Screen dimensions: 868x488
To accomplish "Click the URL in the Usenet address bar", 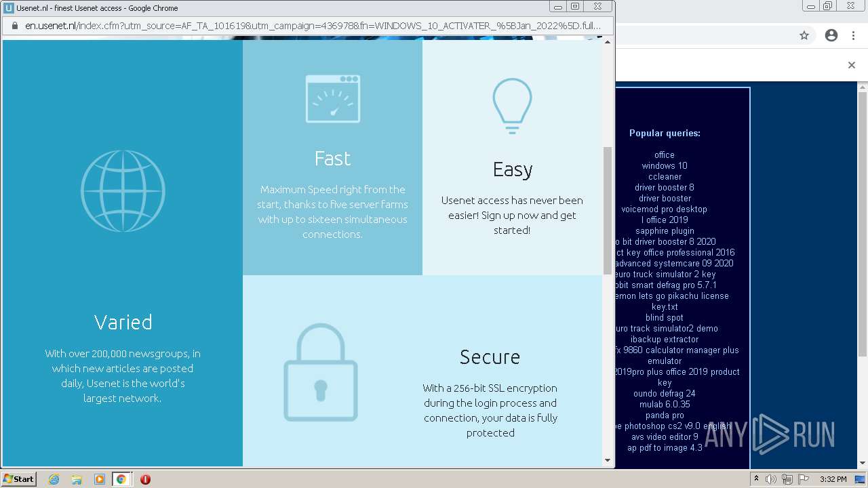I will 313,26.
